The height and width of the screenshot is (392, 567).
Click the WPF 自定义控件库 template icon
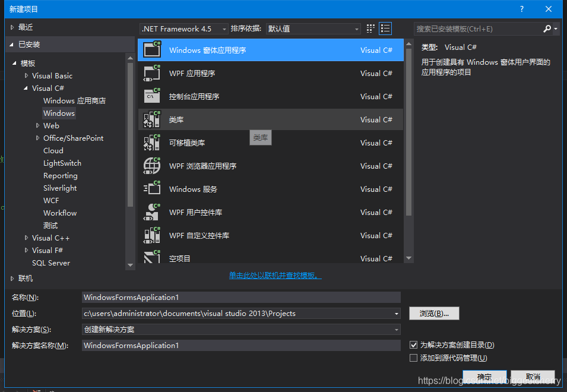click(x=152, y=235)
